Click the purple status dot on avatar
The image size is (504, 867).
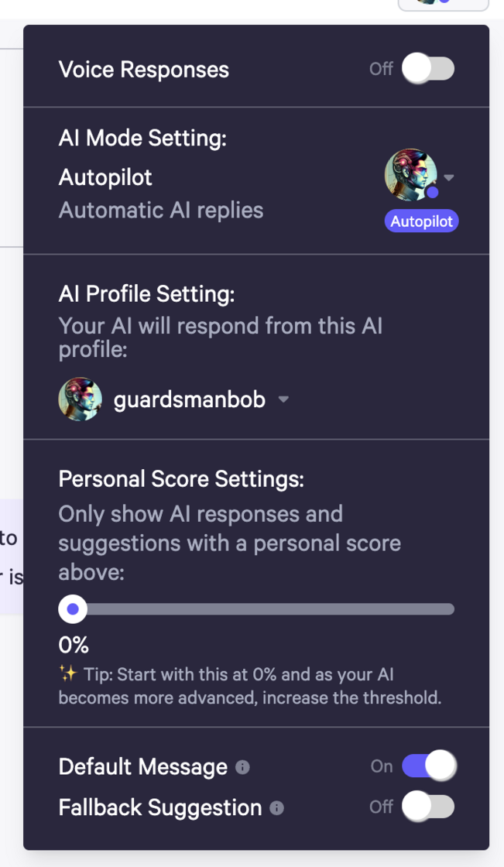(433, 193)
